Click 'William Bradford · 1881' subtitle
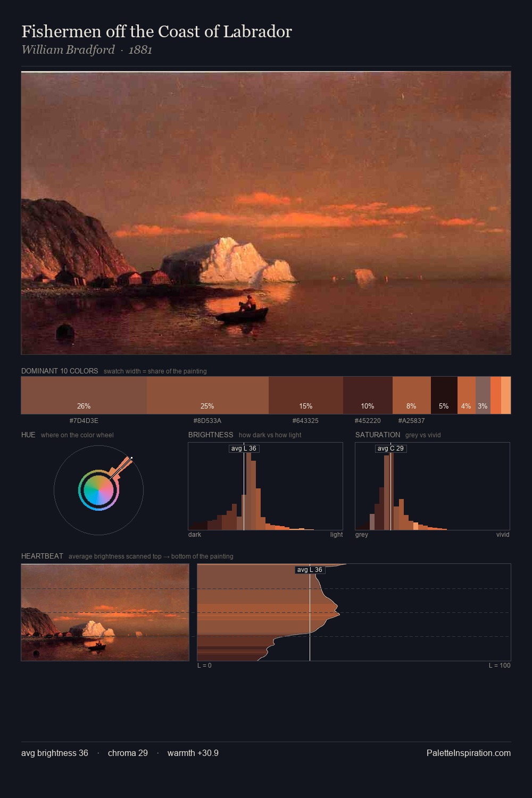Viewport: 532px width, 798px height. click(x=87, y=50)
